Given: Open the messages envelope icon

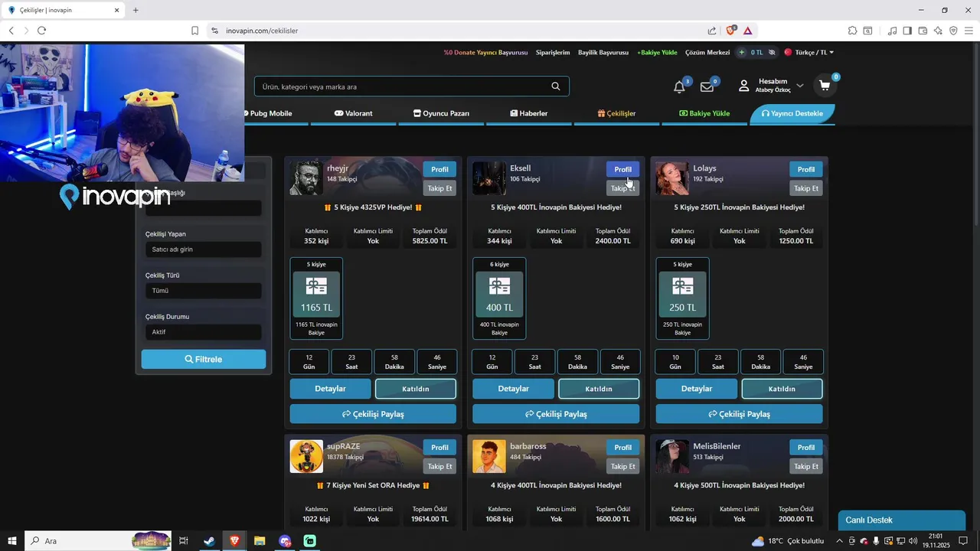Looking at the screenshot, I should [707, 86].
